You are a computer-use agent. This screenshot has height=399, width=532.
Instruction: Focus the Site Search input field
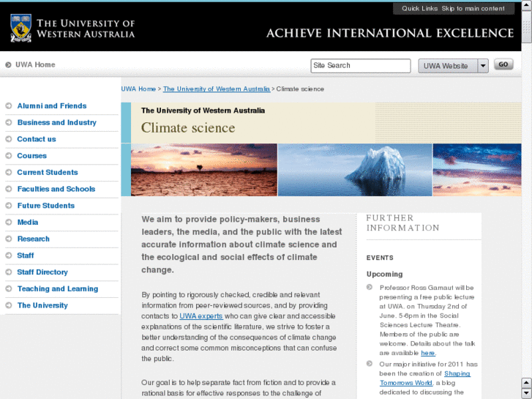[360, 66]
